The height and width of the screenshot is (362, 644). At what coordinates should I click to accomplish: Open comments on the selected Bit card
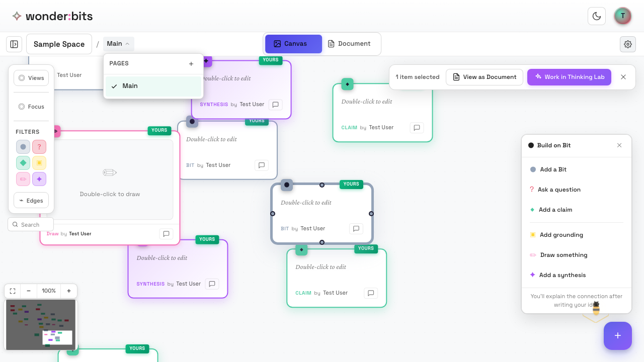[356, 229]
